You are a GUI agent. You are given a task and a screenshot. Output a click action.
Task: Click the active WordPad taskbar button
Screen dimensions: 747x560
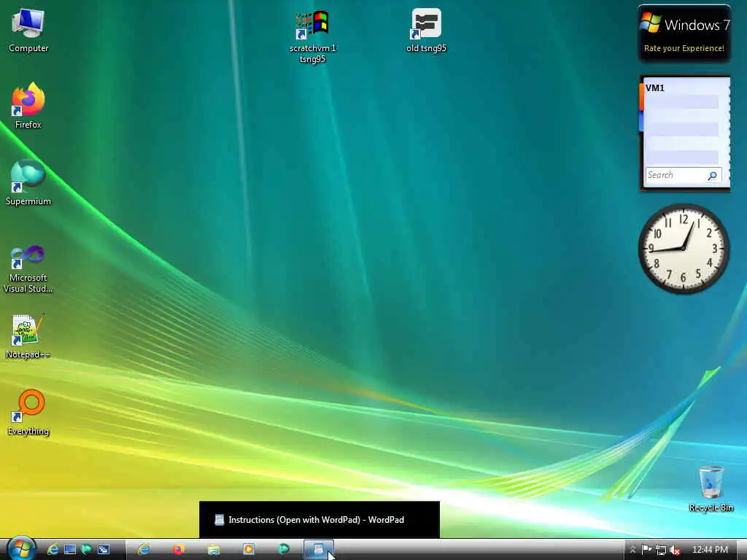click(x=319, y=550)
